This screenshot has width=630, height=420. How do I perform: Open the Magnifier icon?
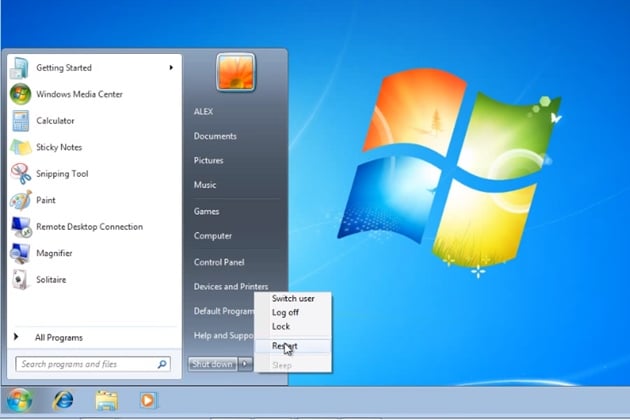20,253
